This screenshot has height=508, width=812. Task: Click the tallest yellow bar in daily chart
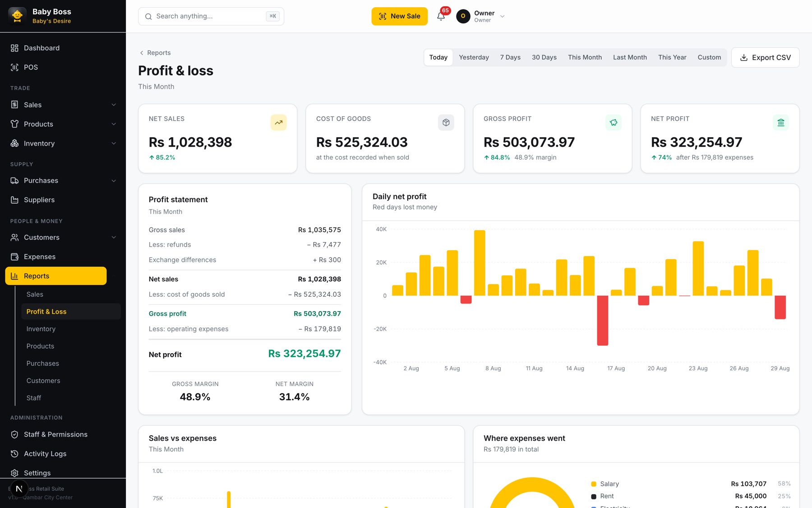tap(480, 263)
